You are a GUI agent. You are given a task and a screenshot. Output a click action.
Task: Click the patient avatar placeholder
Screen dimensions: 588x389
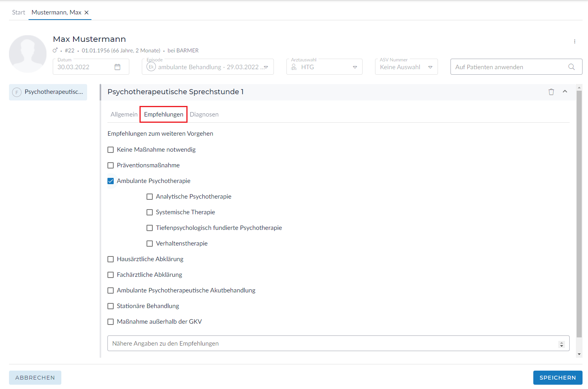click(28, 54)
